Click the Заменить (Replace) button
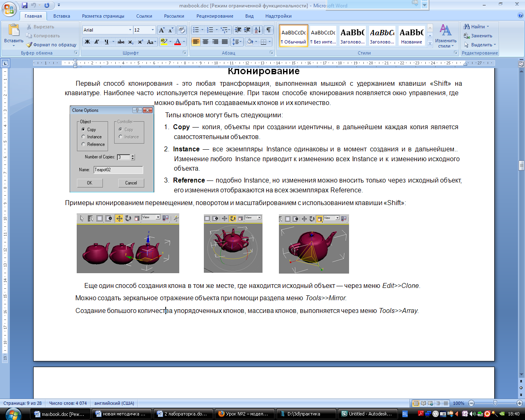This screenshot has width=525, height=420. (x=478, y=36)
